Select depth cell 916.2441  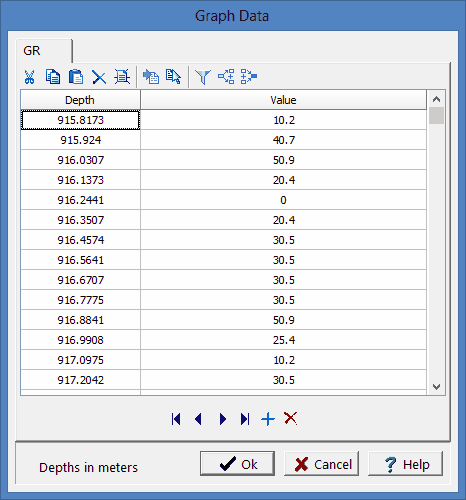[x=80, y=200]
